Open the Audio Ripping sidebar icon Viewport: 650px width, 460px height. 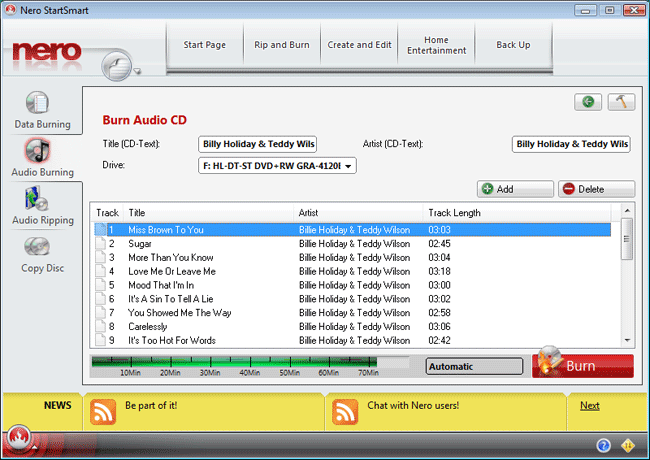point(39,200)
